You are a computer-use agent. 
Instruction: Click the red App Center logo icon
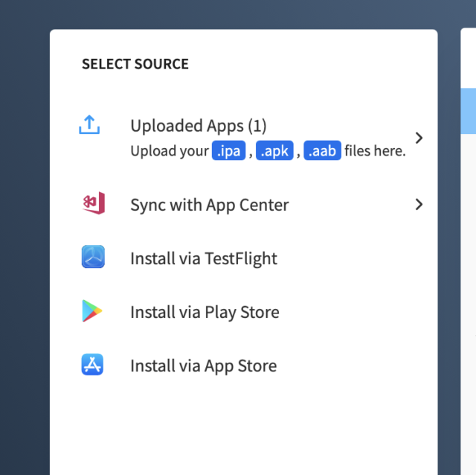tap(94, 203)
